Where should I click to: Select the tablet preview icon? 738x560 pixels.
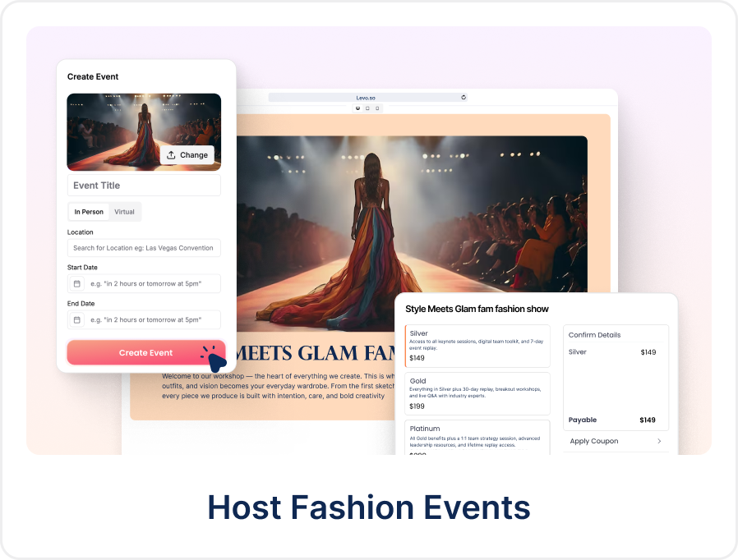tap(367, 108)
